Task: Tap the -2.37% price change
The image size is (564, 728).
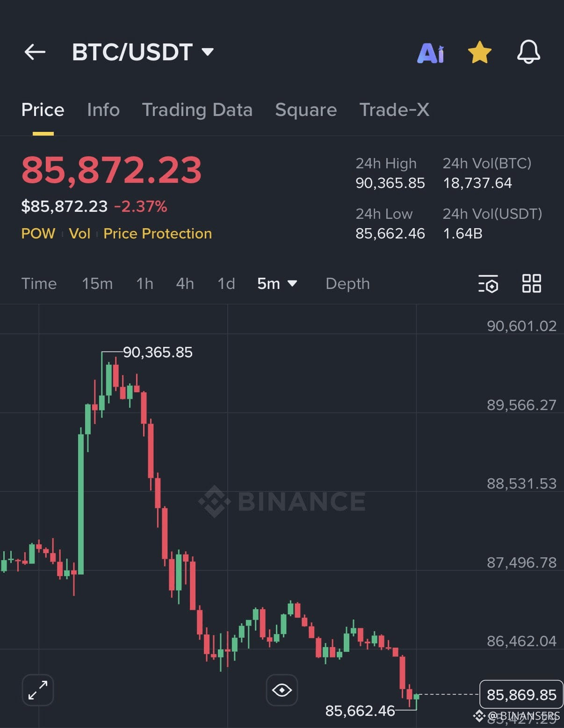Action: click(140, 206)
